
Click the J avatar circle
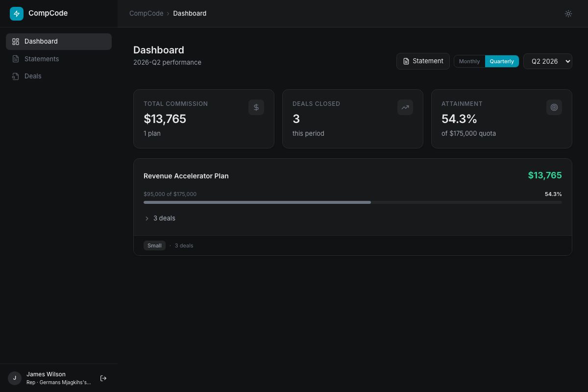point(15,378)
